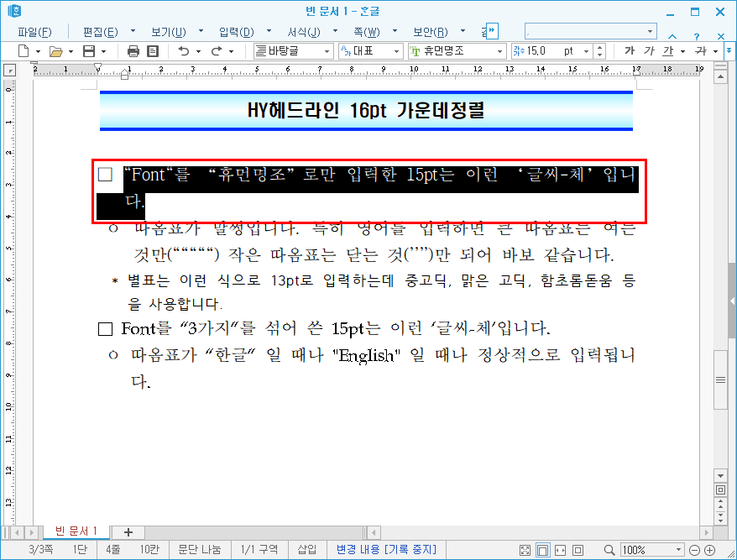737x560 pixels.
Task: Close the document with the blue X
Action: pyautogui.click(x=721, y=36)
